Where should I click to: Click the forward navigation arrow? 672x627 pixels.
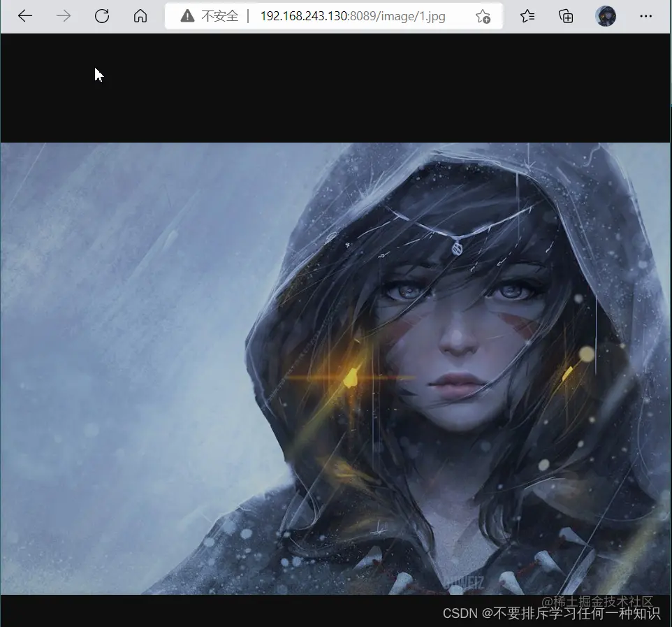click(x=64, y=16)
